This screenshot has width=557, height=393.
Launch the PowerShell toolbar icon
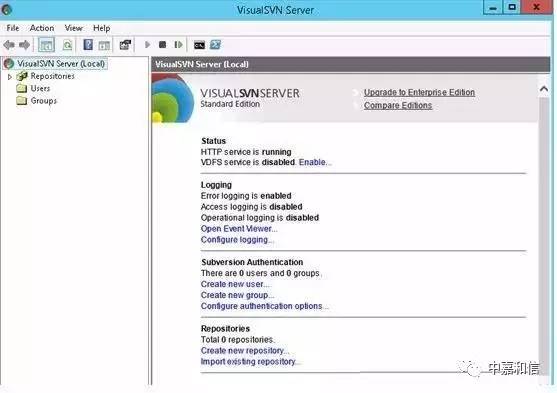click(x=215, y=45)
